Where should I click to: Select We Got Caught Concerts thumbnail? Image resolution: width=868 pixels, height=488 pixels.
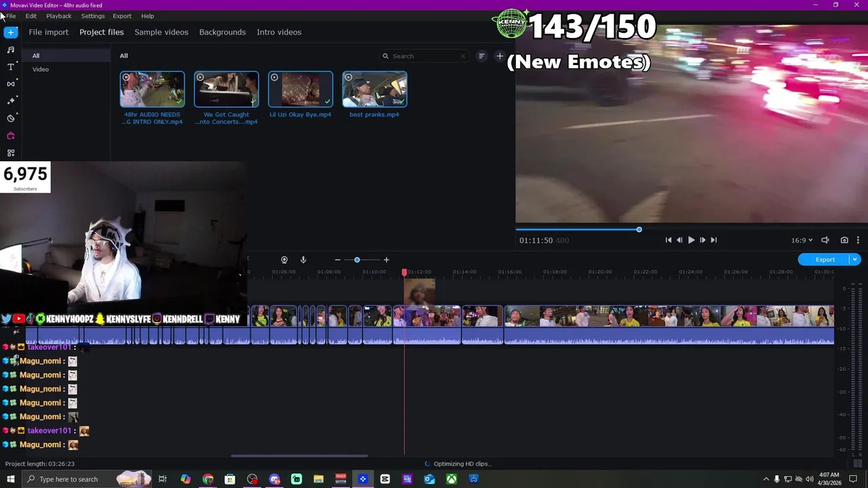226,89
